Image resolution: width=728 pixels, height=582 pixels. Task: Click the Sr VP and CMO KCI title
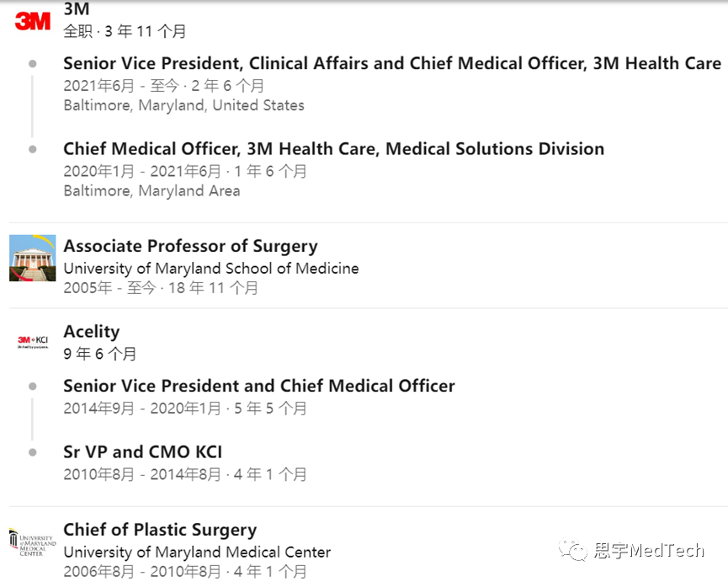[142, 452]
